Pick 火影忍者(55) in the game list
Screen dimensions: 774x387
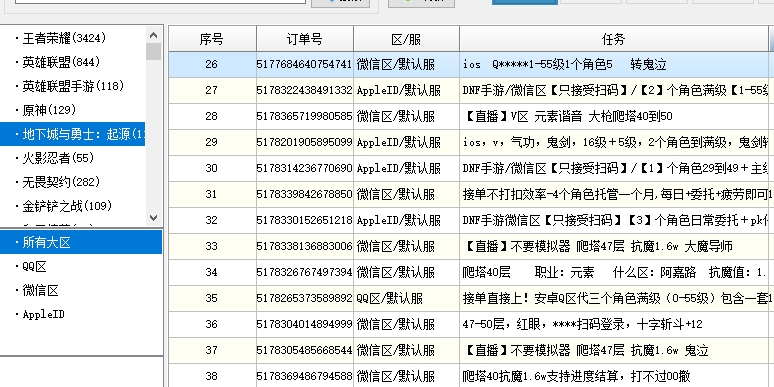(x=58, y=158)
